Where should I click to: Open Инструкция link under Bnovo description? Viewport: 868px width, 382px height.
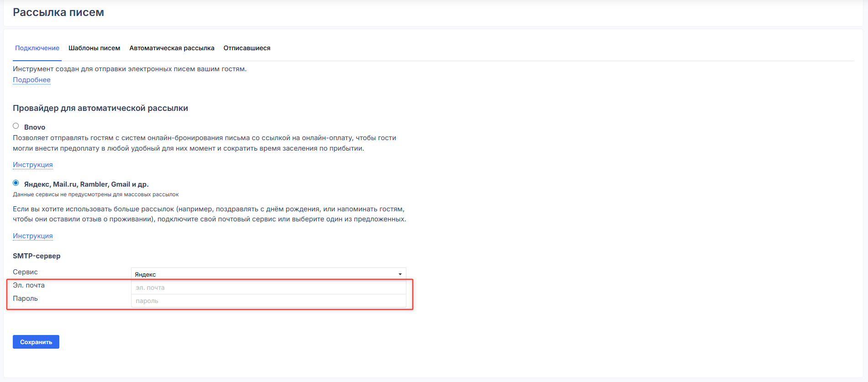[32, 165]
